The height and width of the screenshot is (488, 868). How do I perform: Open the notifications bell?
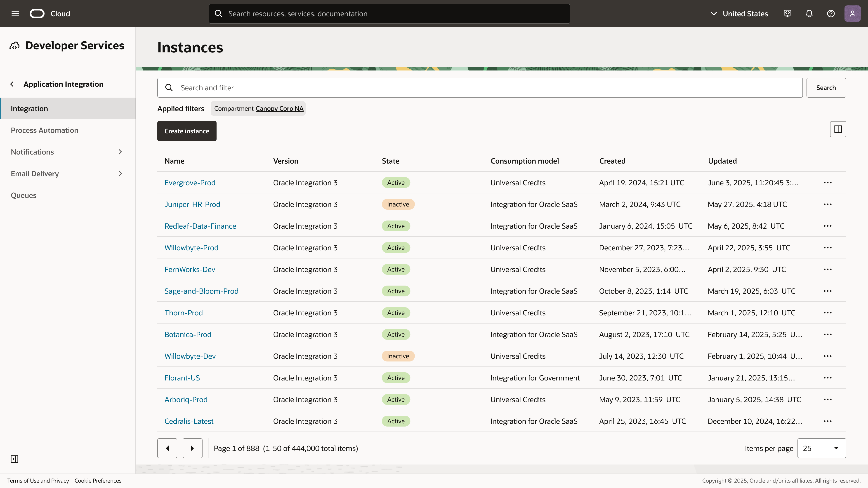point(809,14)
